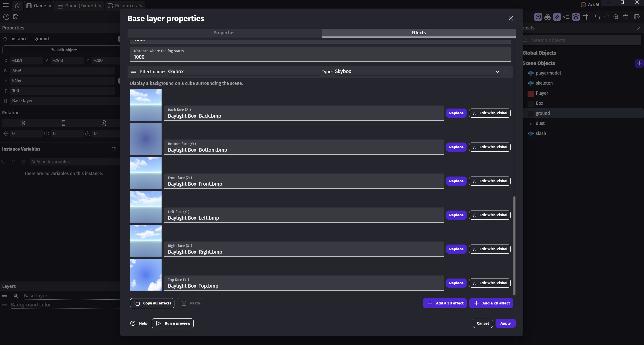Undo the last action
The height and width of the screenshot is (345, 644).
(597, 17)
